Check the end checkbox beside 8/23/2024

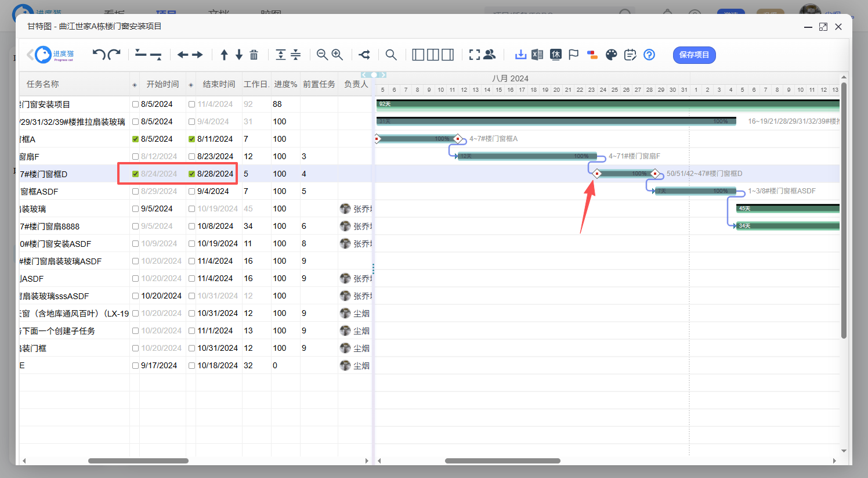(x=191, y=157)
